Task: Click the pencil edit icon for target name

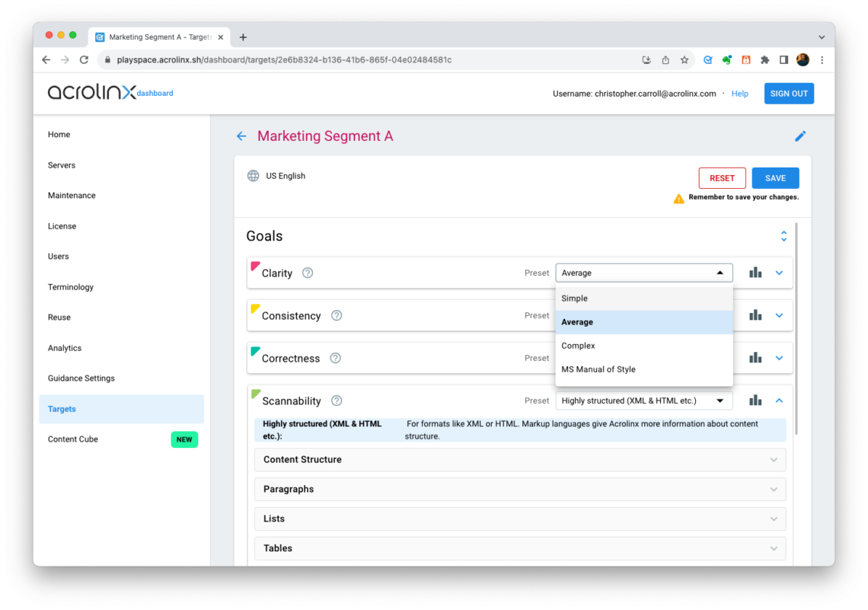Action: (800, 136)
